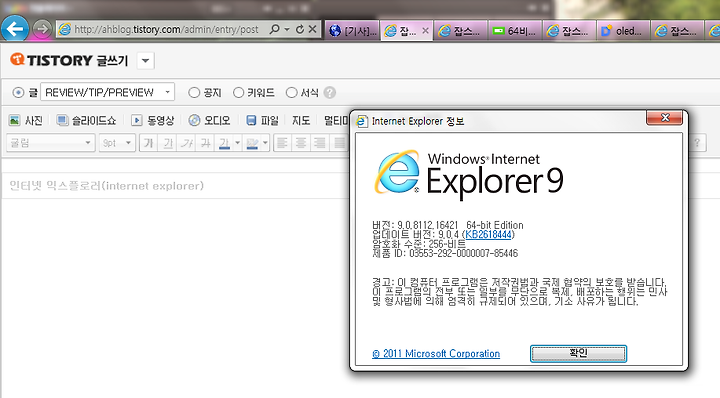Align text left in editor toolbar
This screenshot has height=398, width=720.
pos(282,143)
